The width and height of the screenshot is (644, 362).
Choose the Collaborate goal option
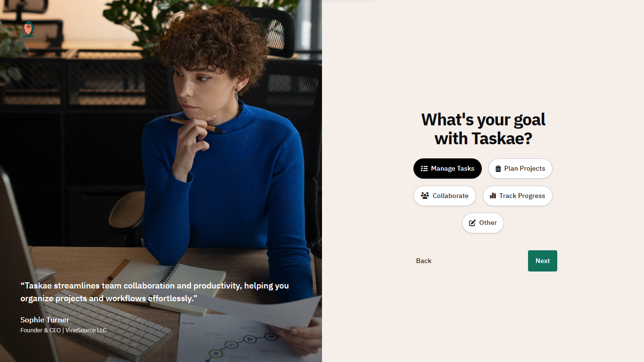point(445,196)
